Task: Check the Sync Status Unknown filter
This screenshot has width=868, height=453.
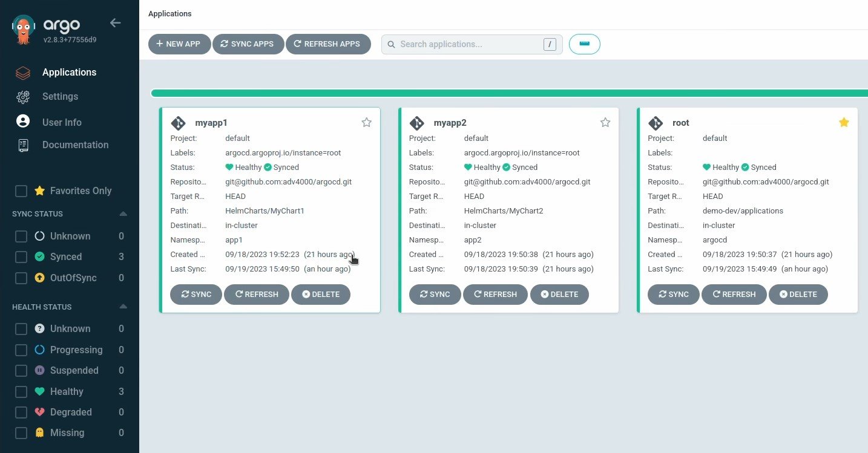Action: [21, 236]
